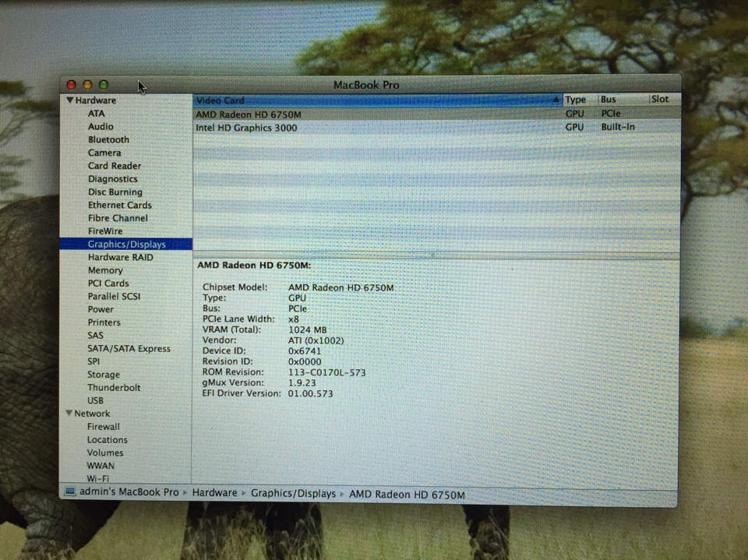Click the green zoom window button
Image resolution: width=748 pixels, height=560 pixels.
[x=104, y=85]
